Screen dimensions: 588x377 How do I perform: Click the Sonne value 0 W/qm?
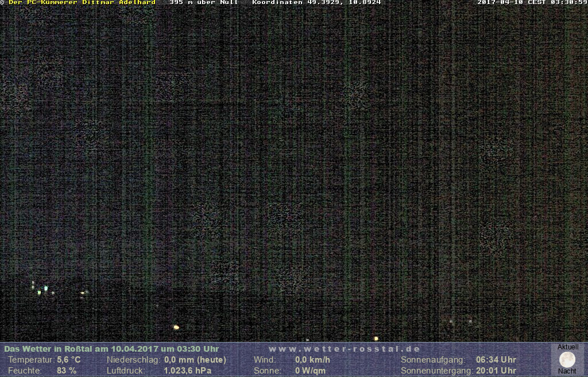(310, 371)
